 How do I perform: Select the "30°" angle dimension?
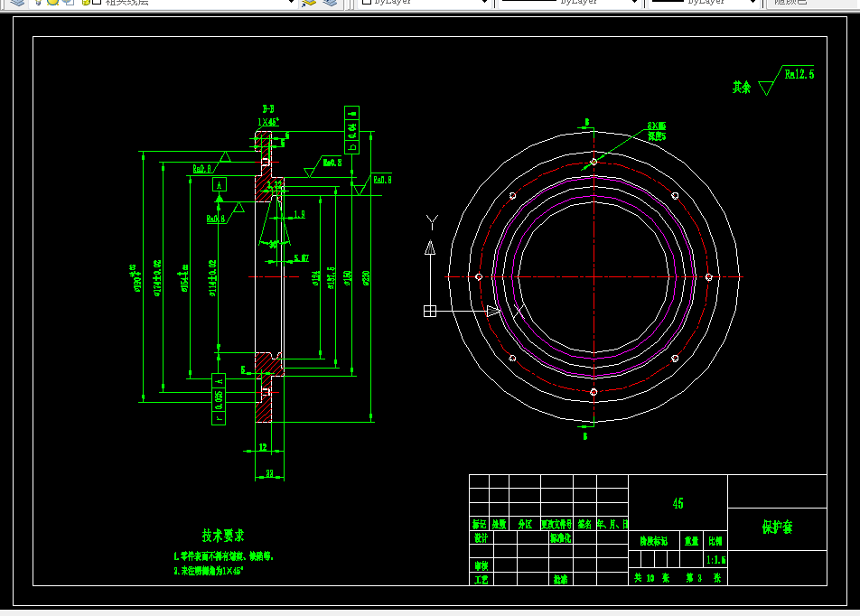tap(274, 245)
